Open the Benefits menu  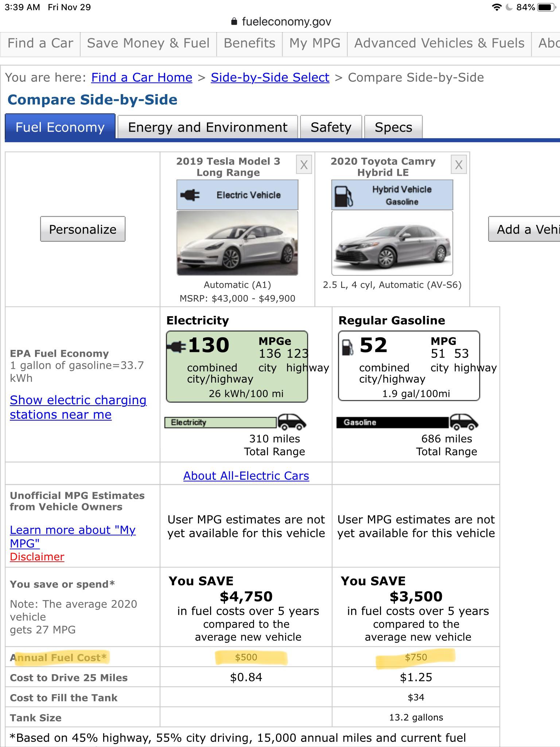tap(249, 43)
